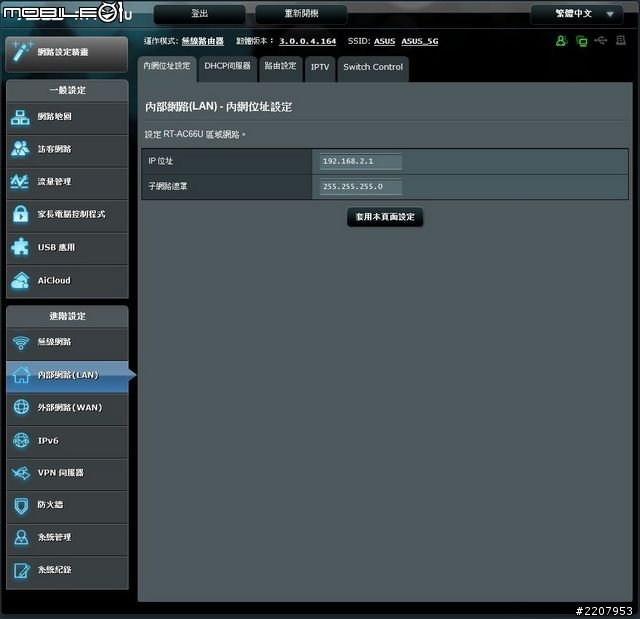Open 無線網路 wireless Wi-Fi icon
The image size is (640, 619).
point(21,342)
